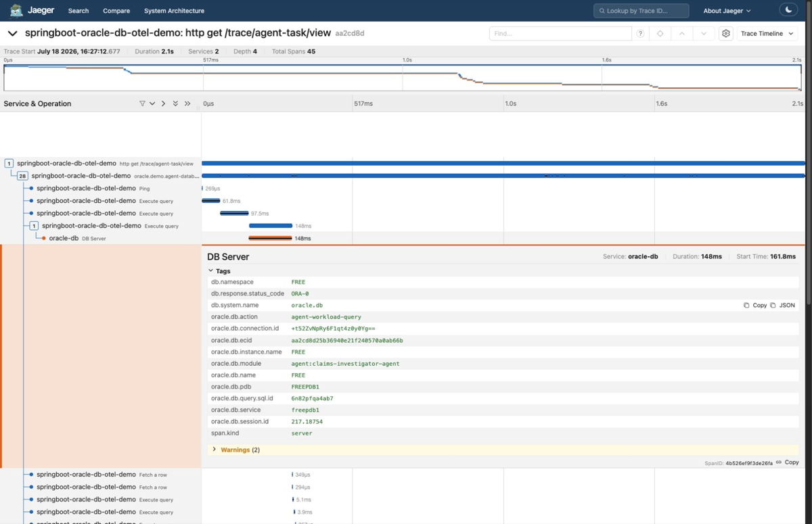Click the agent-workload-query action value
812x524 pixels.
[326, 316]
